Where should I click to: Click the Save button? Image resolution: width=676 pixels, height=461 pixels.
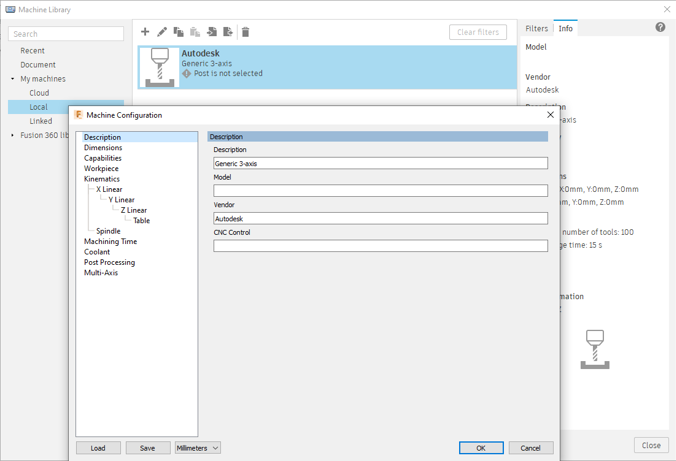pos(147,448)
